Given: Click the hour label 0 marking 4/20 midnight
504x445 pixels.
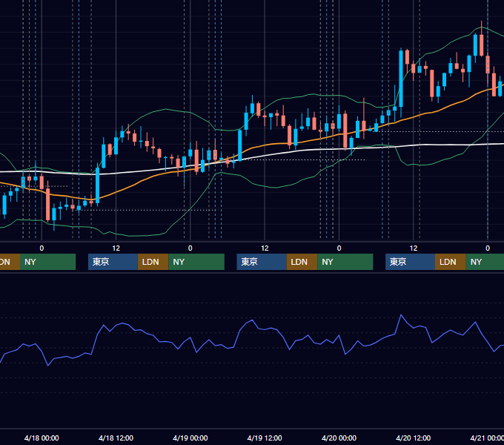Looking at the screenshot, I should [339, 248].
